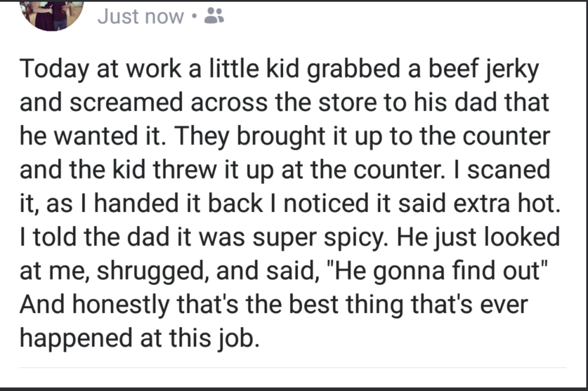Click the words "beef jerky" in the post

[483, 70]
